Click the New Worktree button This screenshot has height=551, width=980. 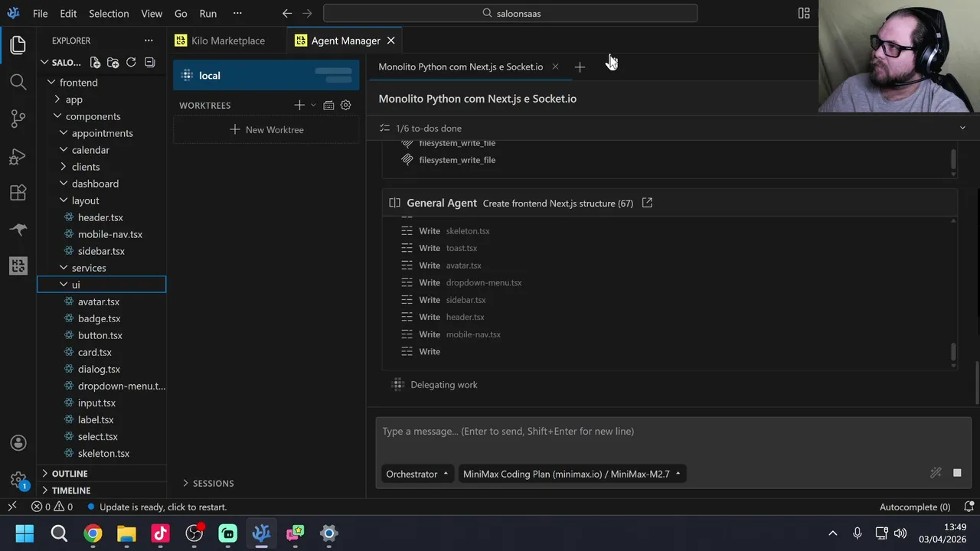pos(266,129)
